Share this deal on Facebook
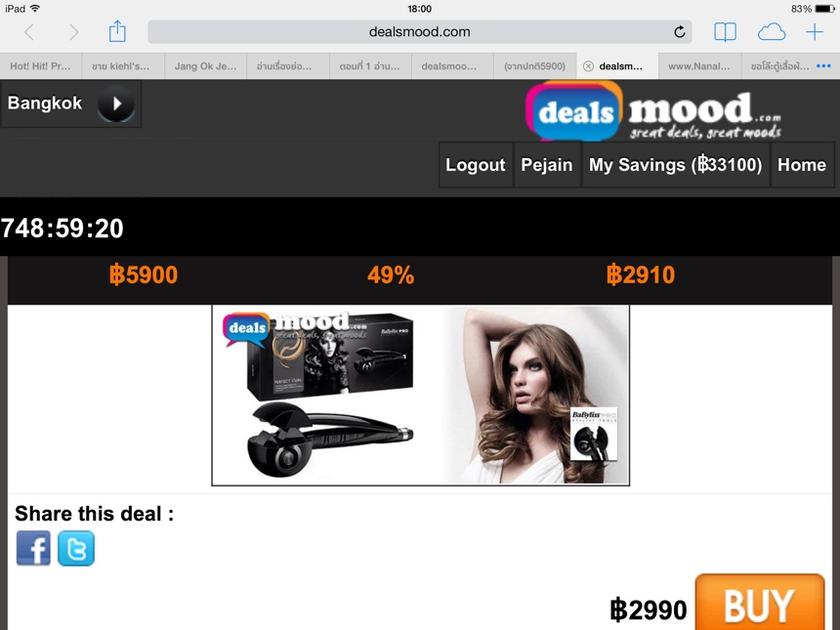 pos(33,548)
